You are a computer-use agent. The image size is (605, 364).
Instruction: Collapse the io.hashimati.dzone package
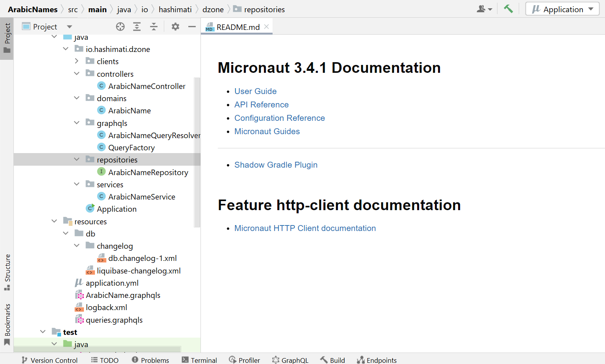point(66,49)
